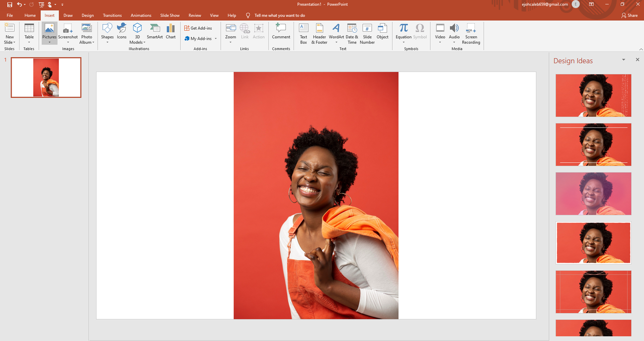Toggle touch/mouse mode icon
The width and height of the screenshot is (644, 341).
point(50,5)
